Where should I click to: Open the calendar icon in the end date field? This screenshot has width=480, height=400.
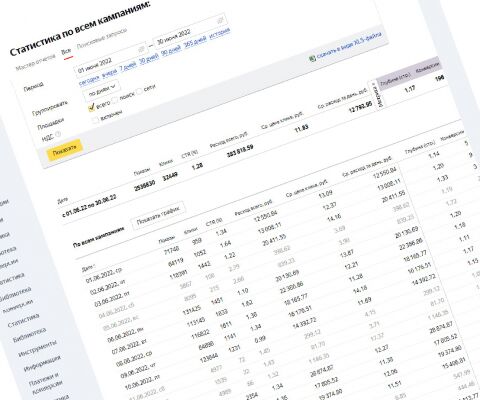(220, 20)
